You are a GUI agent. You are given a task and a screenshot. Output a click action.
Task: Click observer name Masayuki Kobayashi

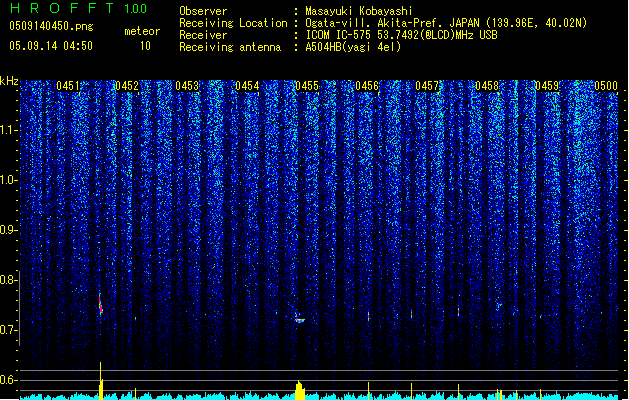pyautogui.click(x=359, y=11)
